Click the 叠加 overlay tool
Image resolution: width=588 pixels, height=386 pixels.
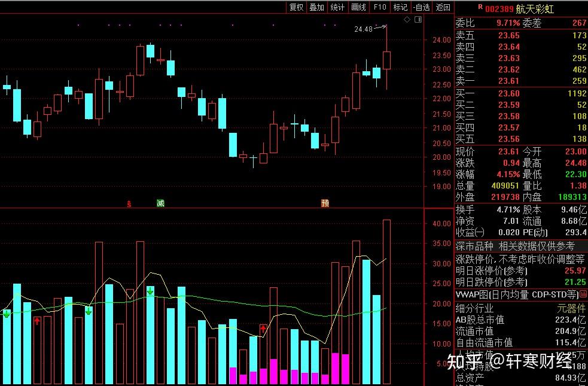(316, 7)
